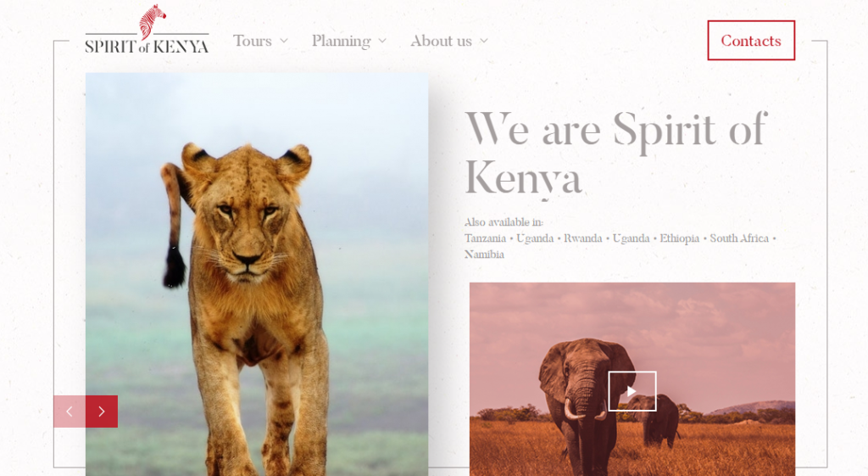Follow the Rwanda destination link
Image resolution: width=868 pixels, height=476 pixels.
583,238
